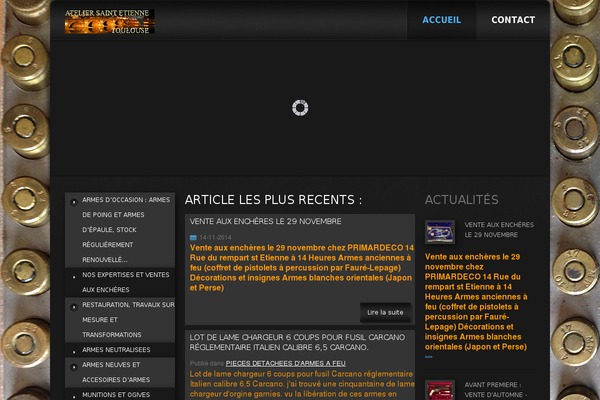Click calendar icon next to 14-11-2014

[193, 238]
